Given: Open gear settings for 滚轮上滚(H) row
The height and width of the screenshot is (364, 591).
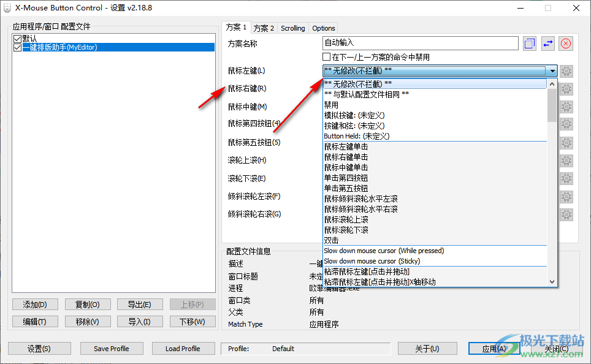Looking at the screenshot, I should pyautogui.click(x=566, y=161).
